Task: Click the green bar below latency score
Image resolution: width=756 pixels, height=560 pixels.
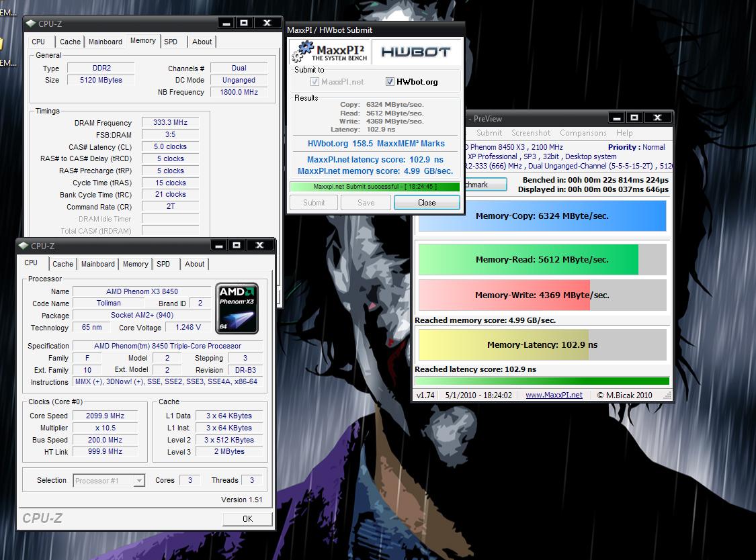Action: [x=542, y=381]
